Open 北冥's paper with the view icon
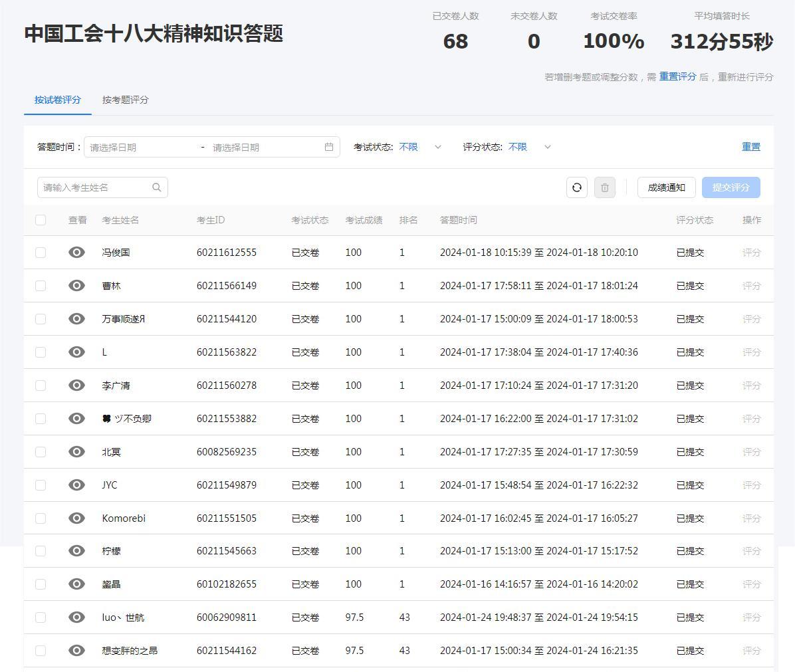The height and width of the screenshot is (672, 795). pyautogui.click(x=76, y=451)
